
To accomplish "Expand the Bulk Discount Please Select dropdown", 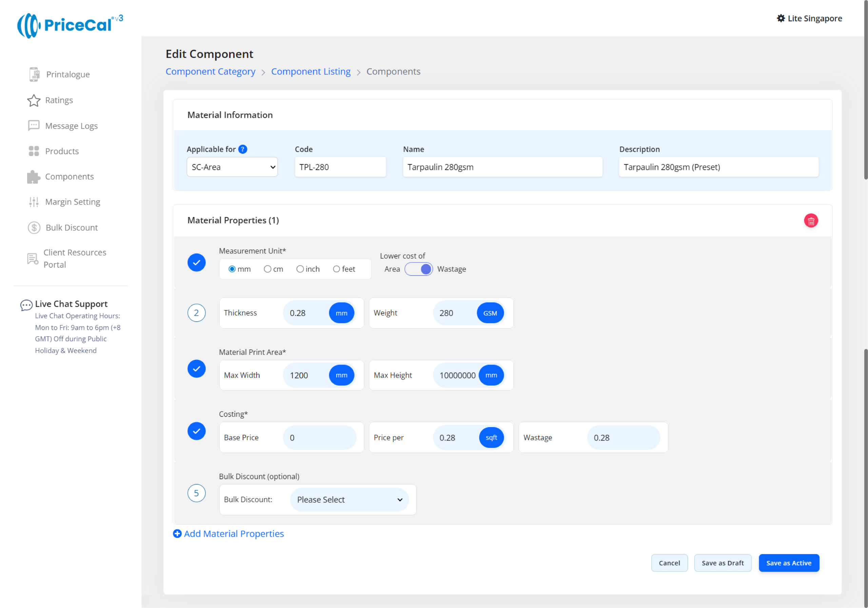I will pyautogui.click(x=349, y=500).
